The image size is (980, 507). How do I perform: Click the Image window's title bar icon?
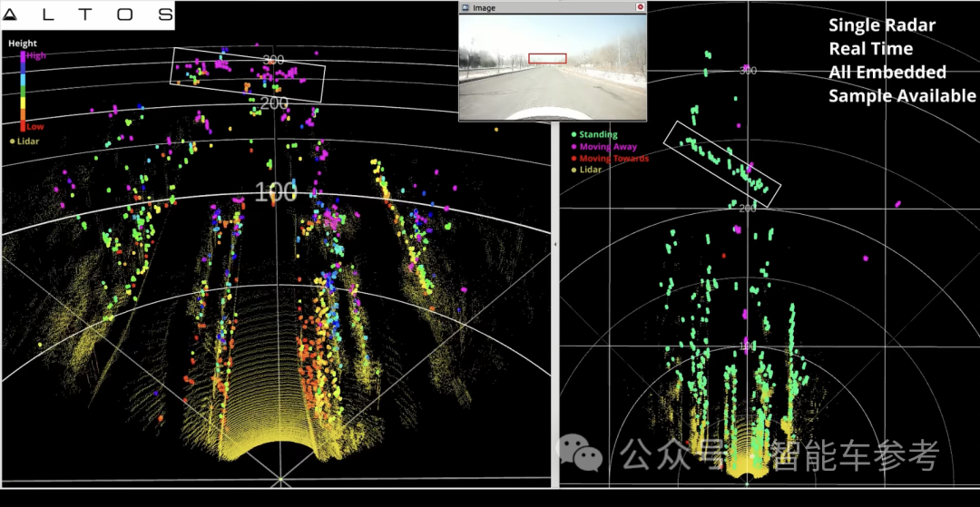coord(465,7)
